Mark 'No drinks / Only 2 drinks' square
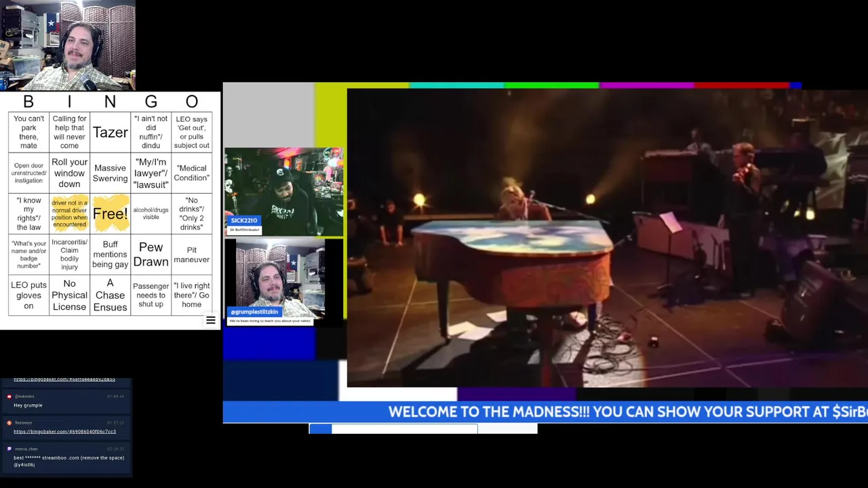 click(x=191, y=213)
